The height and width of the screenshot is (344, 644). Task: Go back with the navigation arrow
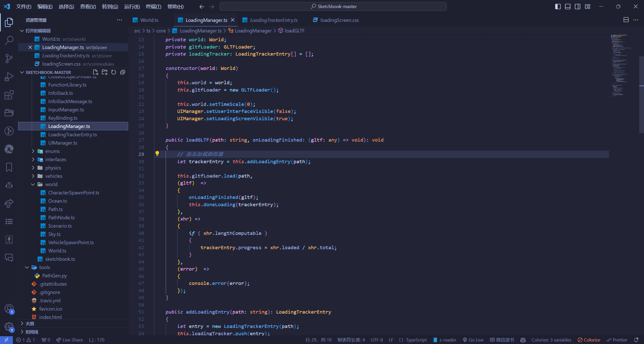point(202,7)
